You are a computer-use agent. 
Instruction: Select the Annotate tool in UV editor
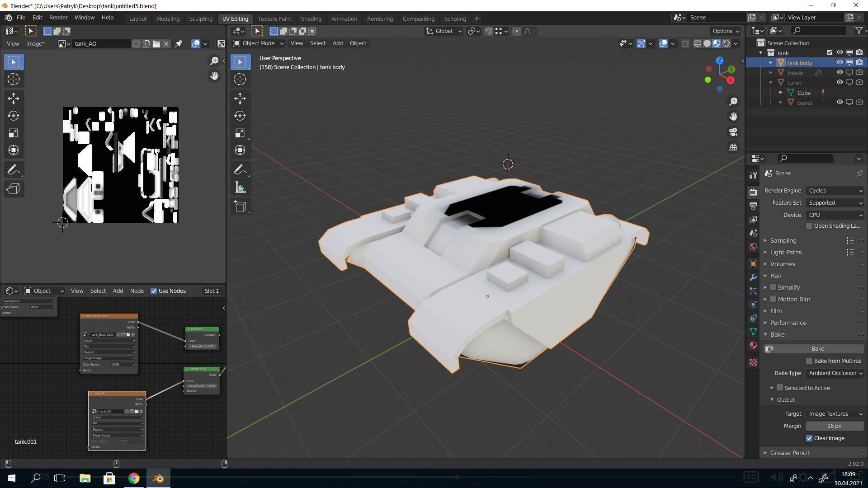pos(14,170)
